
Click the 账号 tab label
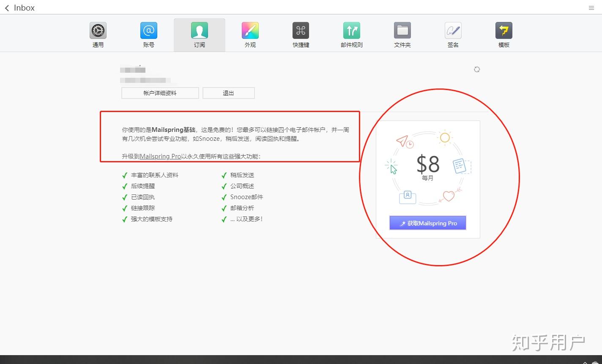coord(149,45)
